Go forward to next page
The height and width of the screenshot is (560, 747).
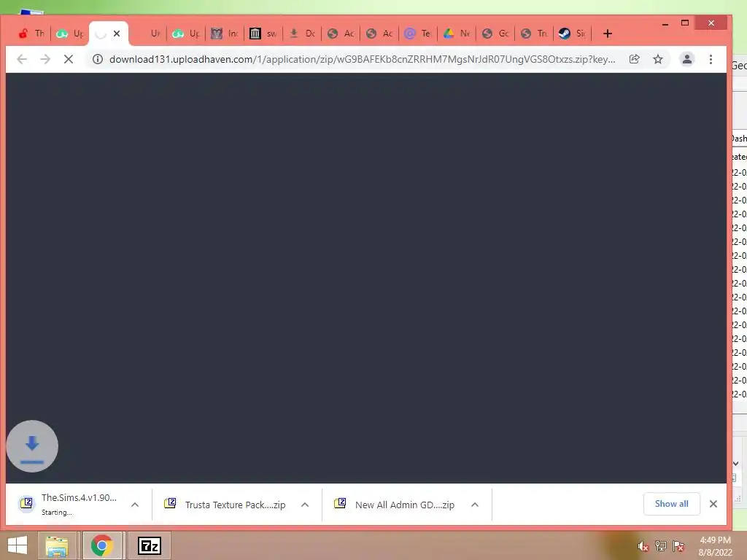pos(45,59)
